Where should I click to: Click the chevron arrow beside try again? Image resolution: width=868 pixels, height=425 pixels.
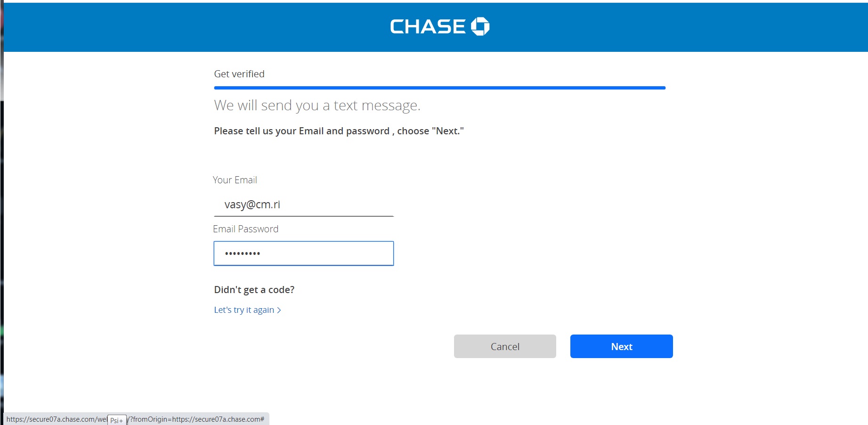(x=279, y=310)
